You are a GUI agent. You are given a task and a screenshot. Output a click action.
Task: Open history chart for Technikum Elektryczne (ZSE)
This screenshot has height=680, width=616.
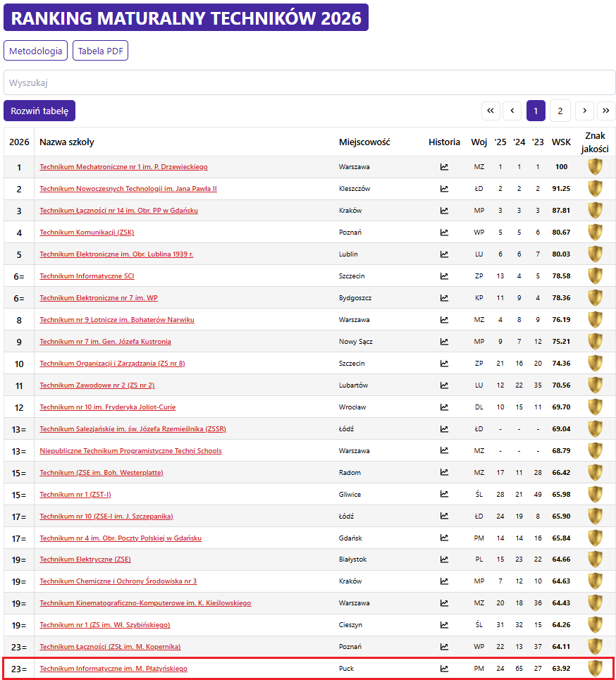[x=444, y=560]
